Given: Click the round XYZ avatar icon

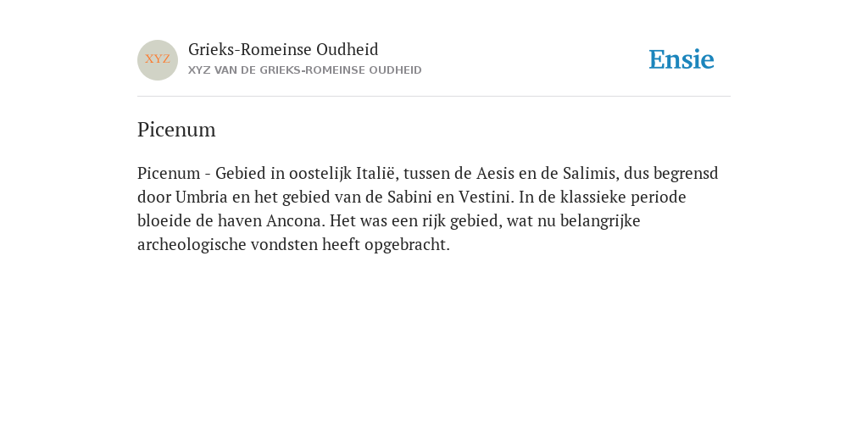Looking at the screenshot, I should (x=158, y=60).
